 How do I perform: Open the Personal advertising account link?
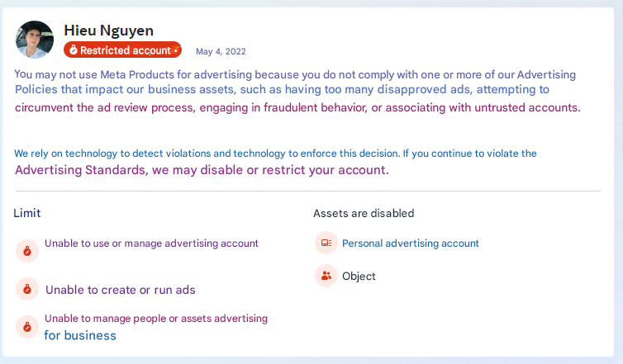411,243
